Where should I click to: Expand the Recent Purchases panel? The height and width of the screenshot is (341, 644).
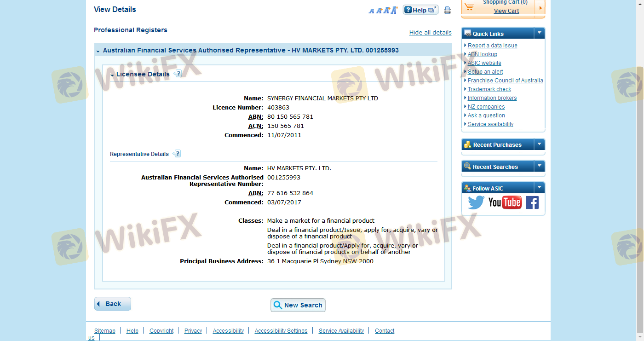pyautogui.click(x=539, y=144)
